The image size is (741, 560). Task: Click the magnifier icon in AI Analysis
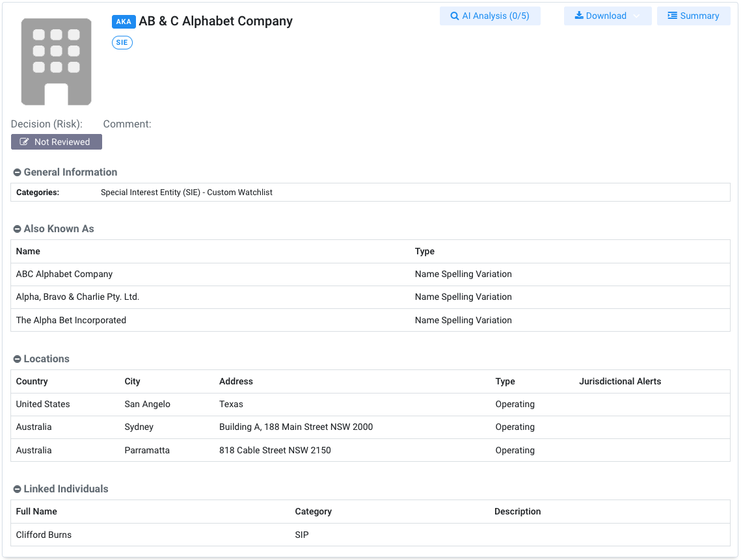[455, 16]
